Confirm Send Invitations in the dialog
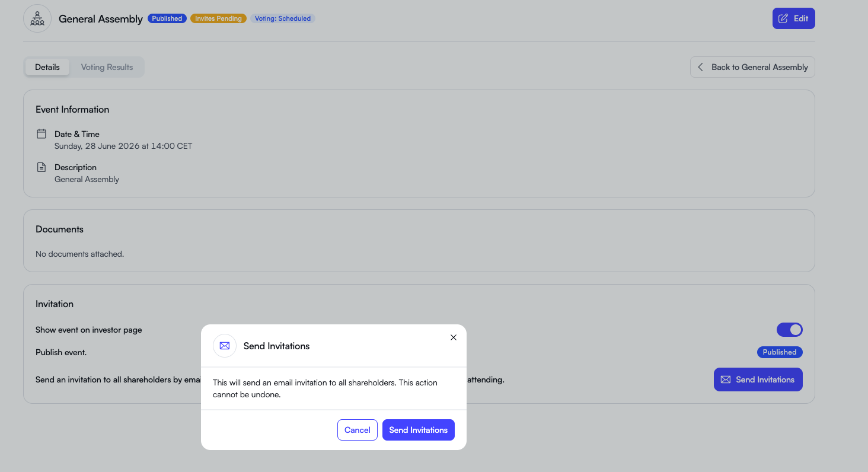 [x=418, y=430]
